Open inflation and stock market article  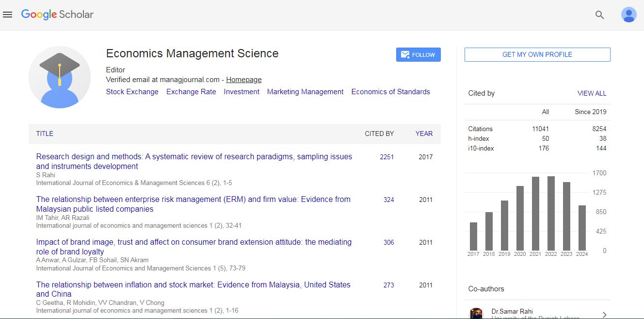pos(193,289)
